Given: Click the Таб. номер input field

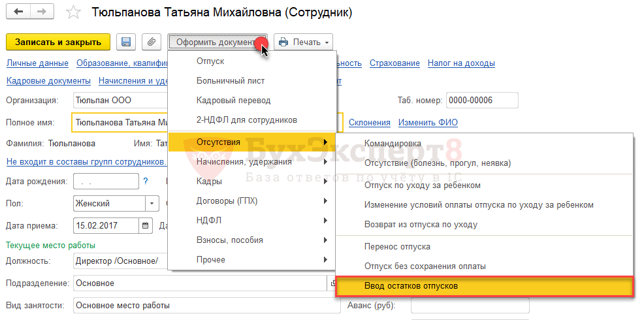Looking at the screenshot, I should pos(481,100).
